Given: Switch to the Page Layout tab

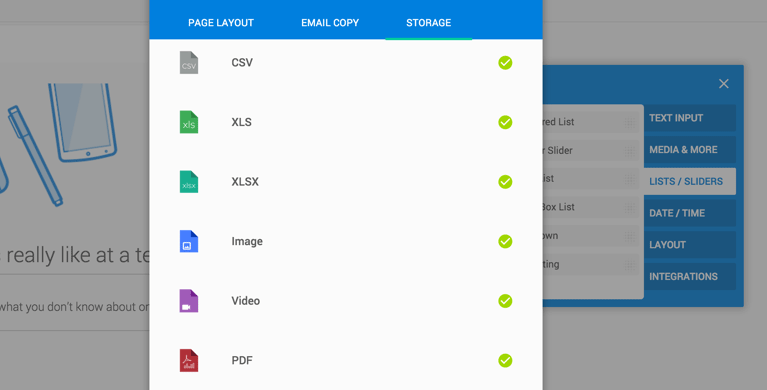Looking at the screenshot, I should click(221, 23).
